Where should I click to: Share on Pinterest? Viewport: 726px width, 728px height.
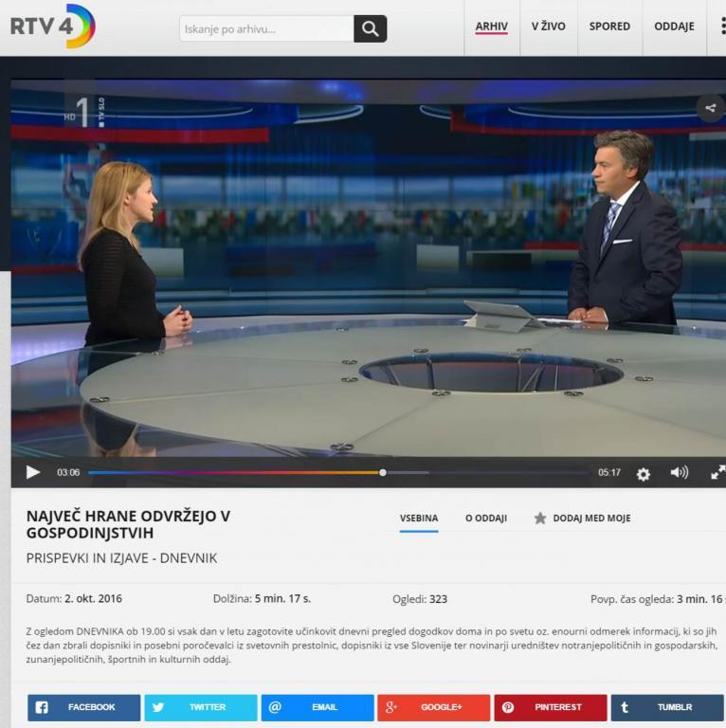pyautogui.click(x=551, y=707)
